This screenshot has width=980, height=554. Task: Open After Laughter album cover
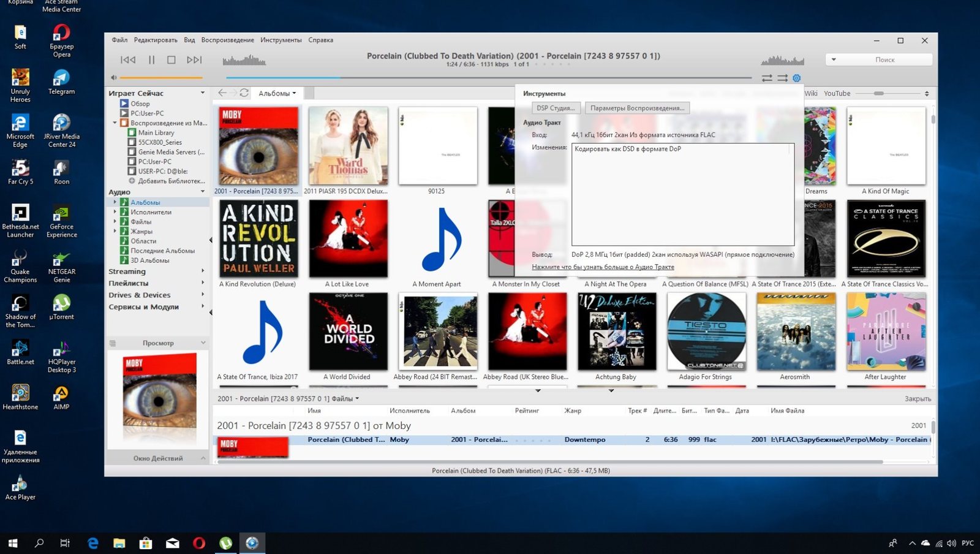coord(886,332)
